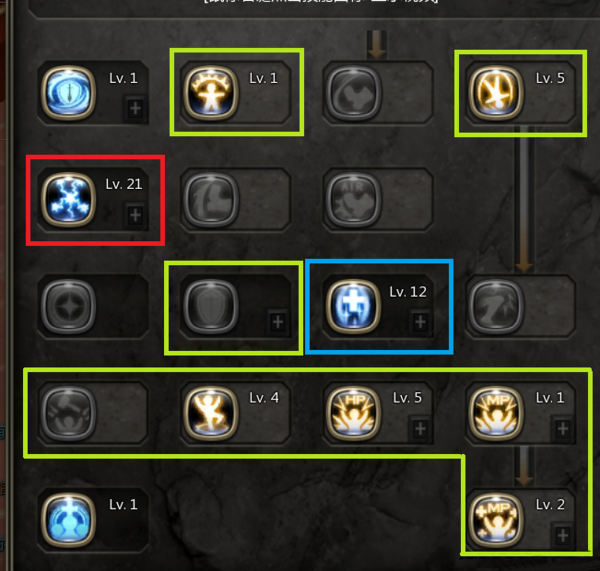Select the golden leaping figure skill Lv. 4
Image resolution: width=600 pixels, height=571 pixels.
pos(211,413)
